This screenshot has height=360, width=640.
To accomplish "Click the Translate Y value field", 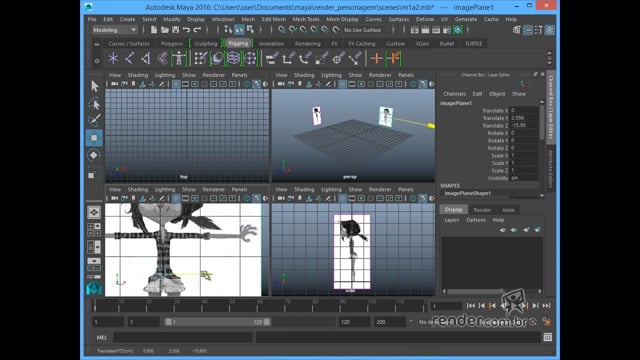I will click(524, 118).
